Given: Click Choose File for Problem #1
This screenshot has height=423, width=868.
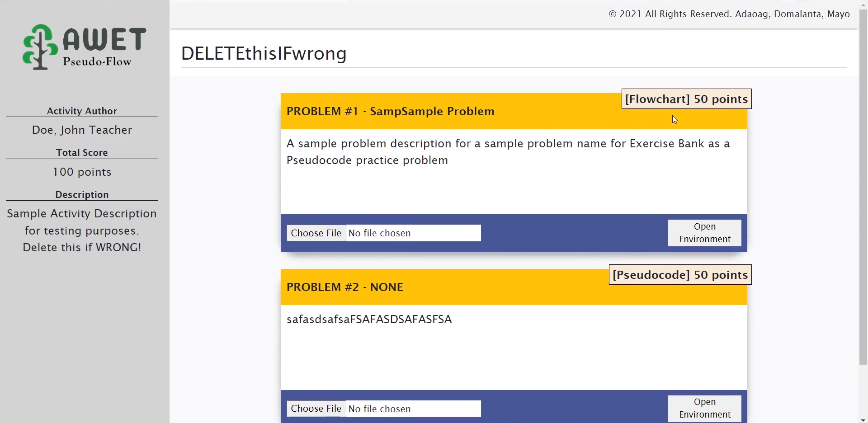Looking at the screenshot, I should click(316, 233).
